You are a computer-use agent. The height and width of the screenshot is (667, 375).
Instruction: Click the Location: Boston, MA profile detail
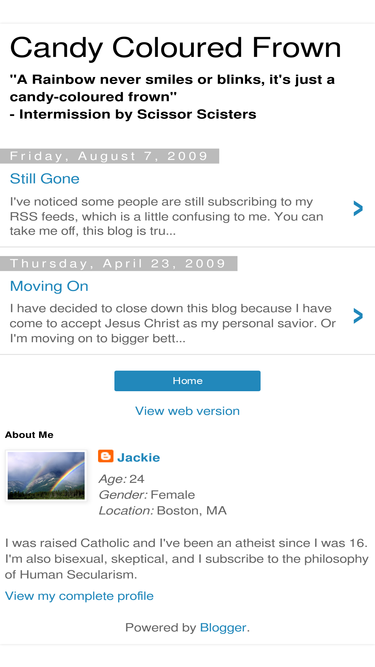[x=162, y=510]
